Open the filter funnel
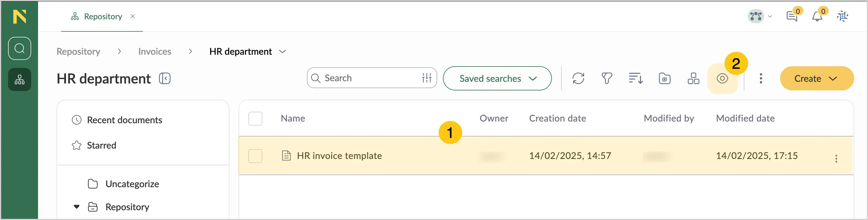The image size is (868, 220). tap(607, 79)
